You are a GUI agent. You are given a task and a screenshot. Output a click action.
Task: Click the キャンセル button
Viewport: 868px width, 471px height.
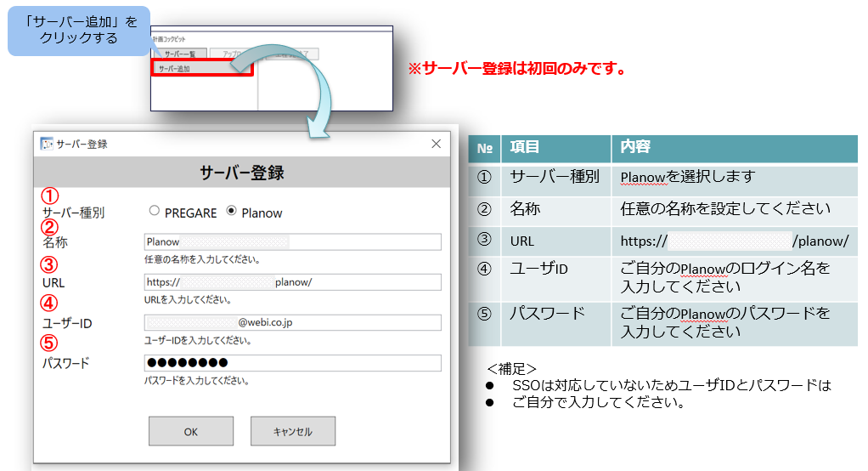[x=293, y=431]
